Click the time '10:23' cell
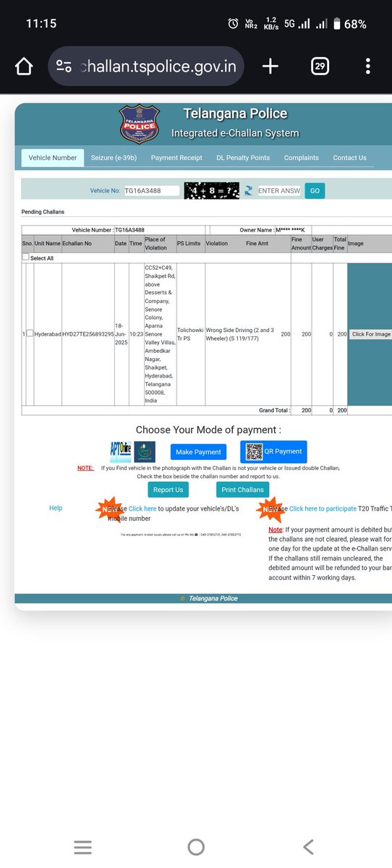Image resolution: width=392 pixels, height=868 pixels. point(136,334)
